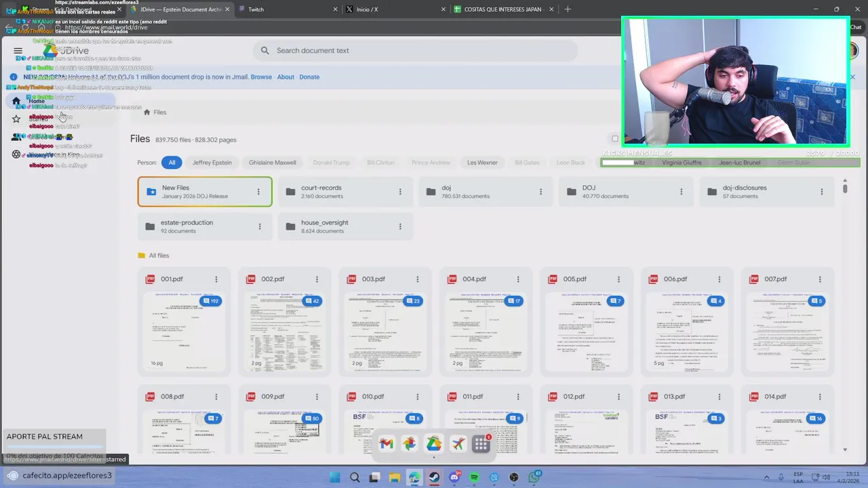
Task: Click the comment badge on 002.pdf
Action: pyautogui.click(x=312, y=301)
